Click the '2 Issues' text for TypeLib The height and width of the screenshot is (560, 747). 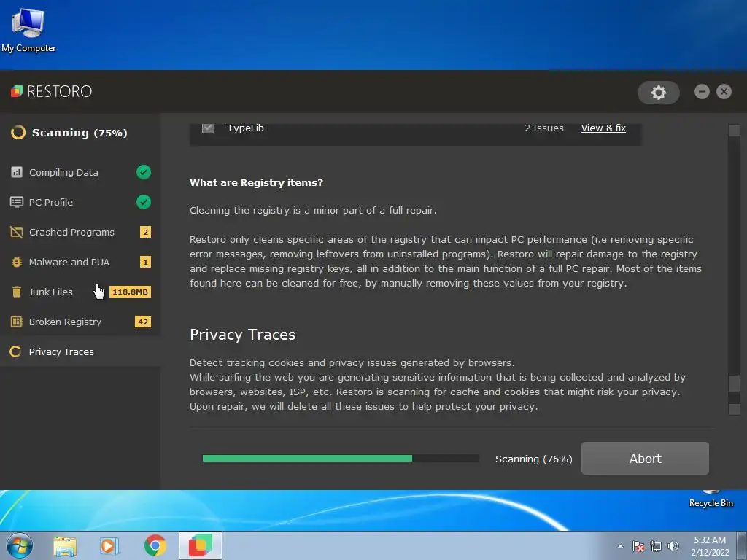point(544,128)
